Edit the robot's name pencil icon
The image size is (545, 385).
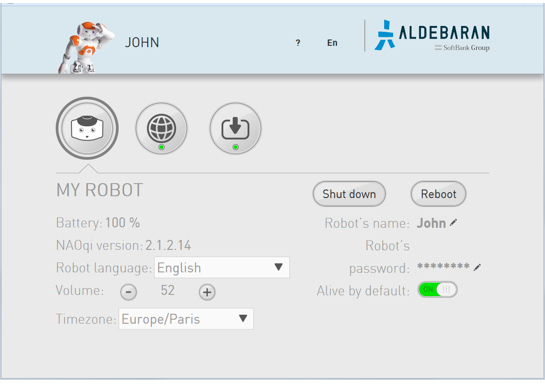(x=453, y=222)
